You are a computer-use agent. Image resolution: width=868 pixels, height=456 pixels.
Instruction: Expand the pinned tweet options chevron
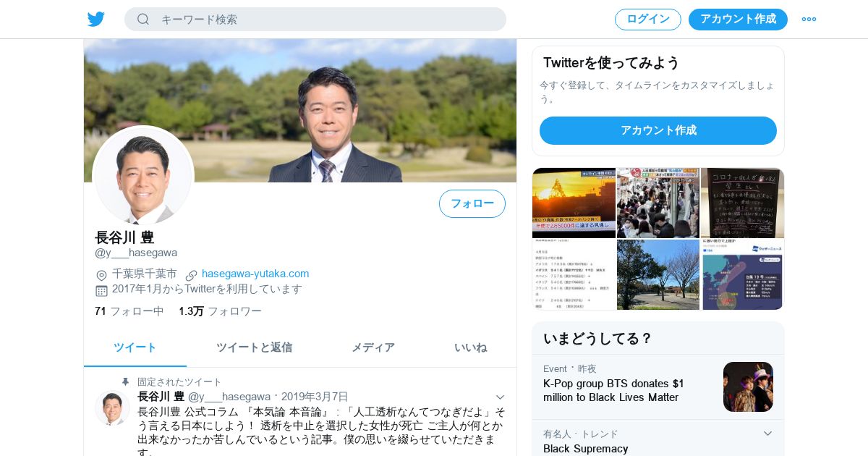pyautogui.click(x=500, y=397)
